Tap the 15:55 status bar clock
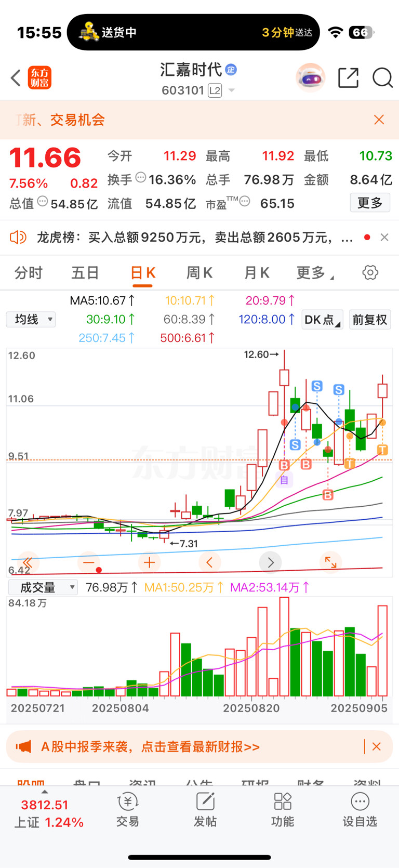 pyautogui.click(x=39, y=33)
